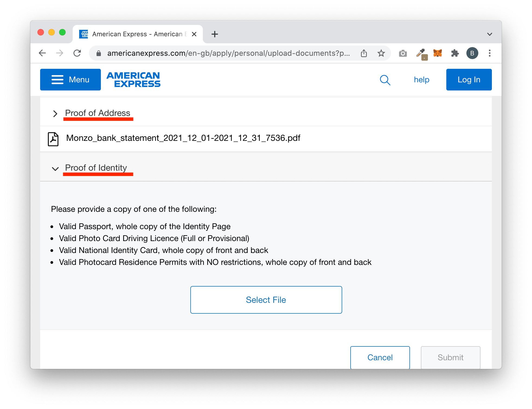Click the 'Valid Passport' list item
The height and width of the screenshot is (409, 532).
click(145, 226)
